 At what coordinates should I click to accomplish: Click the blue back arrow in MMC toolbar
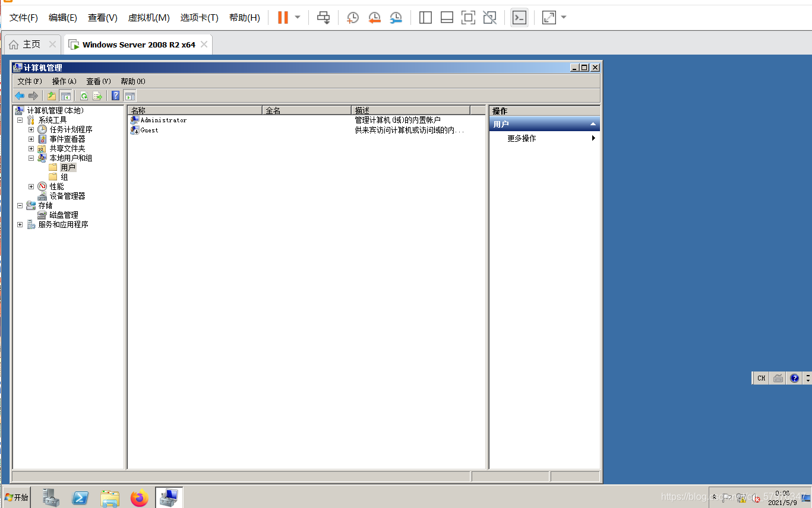pos(20,96)
